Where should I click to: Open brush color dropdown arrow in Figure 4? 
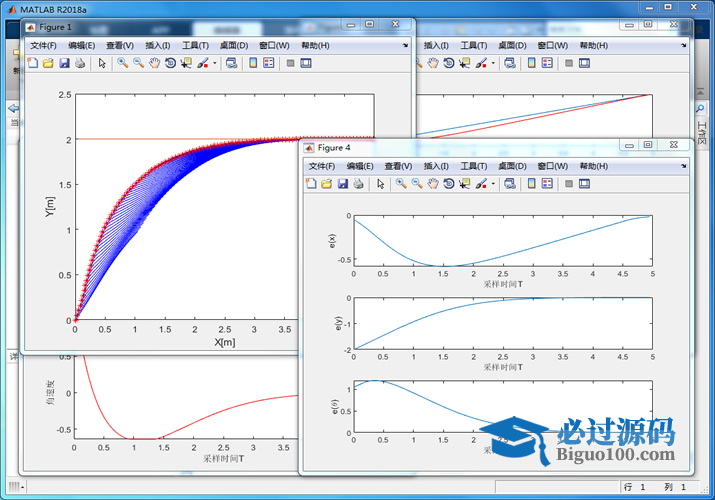click(493, 184)
